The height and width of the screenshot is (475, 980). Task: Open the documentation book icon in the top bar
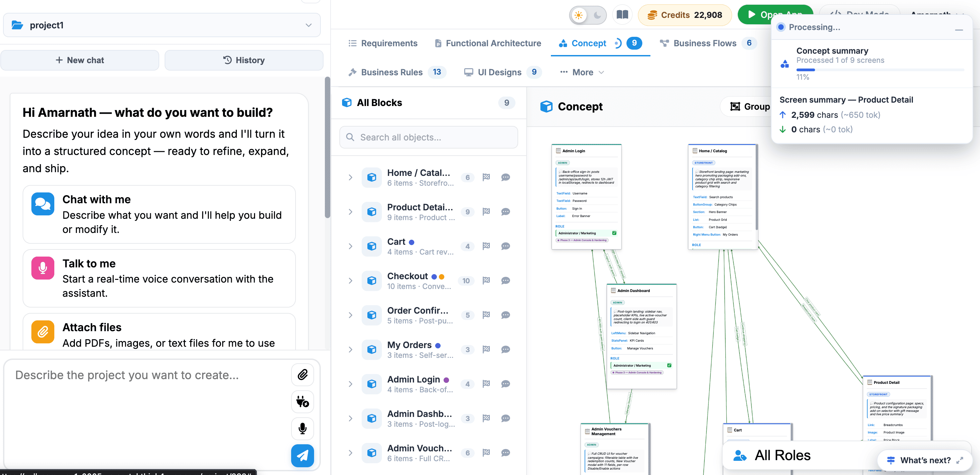pos(622,15)
